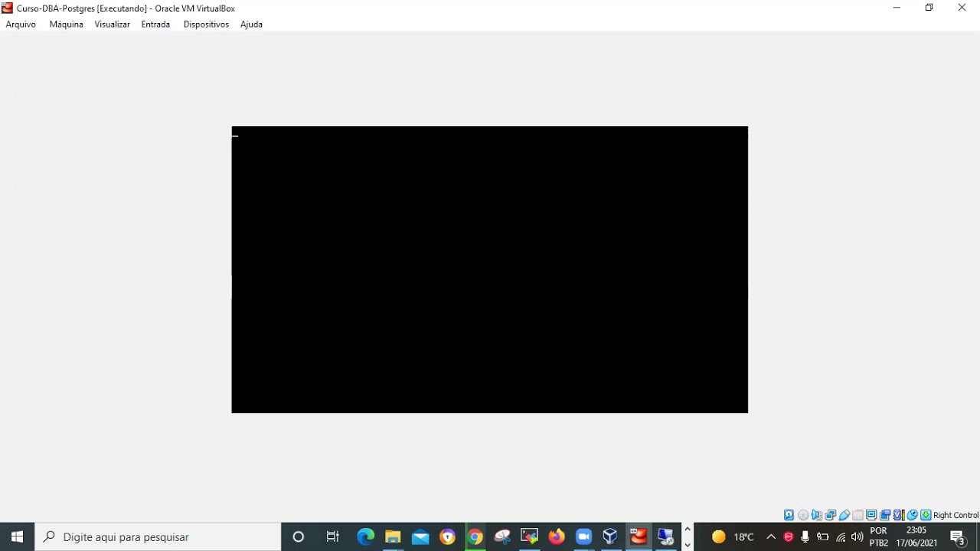Open the Entrada menu
Viewport: 980px width, 551px height.
click(x=155, y=24)
